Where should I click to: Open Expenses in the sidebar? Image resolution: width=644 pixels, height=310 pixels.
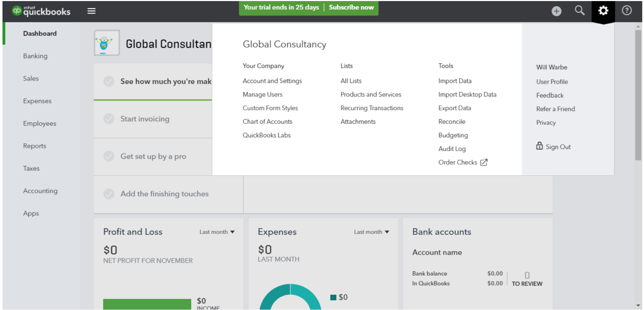(x=37, y=101)
